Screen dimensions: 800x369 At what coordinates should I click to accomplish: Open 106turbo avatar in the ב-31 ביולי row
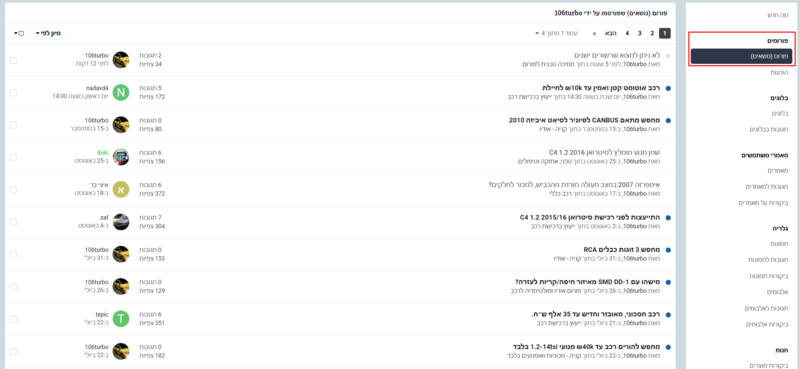[x=121, y=254]
